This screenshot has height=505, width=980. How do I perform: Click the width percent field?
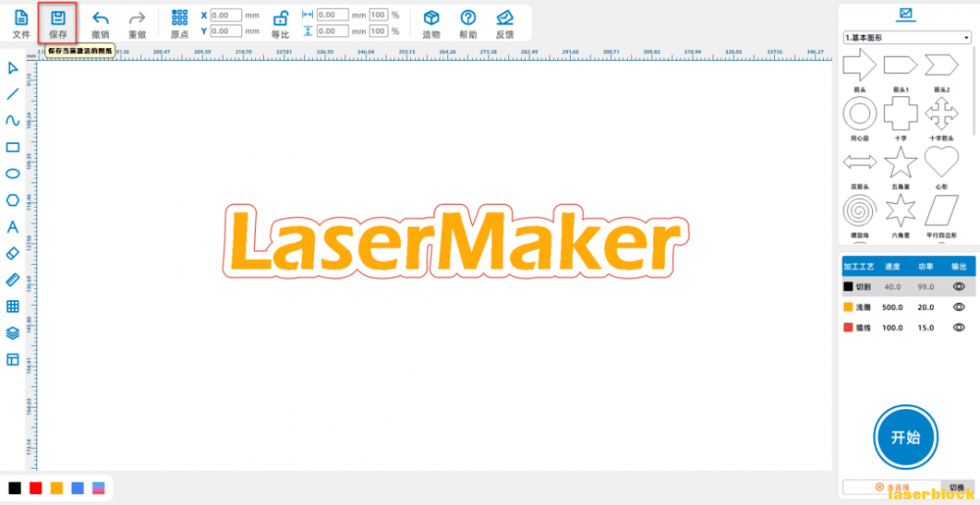(x=379, y=15)
